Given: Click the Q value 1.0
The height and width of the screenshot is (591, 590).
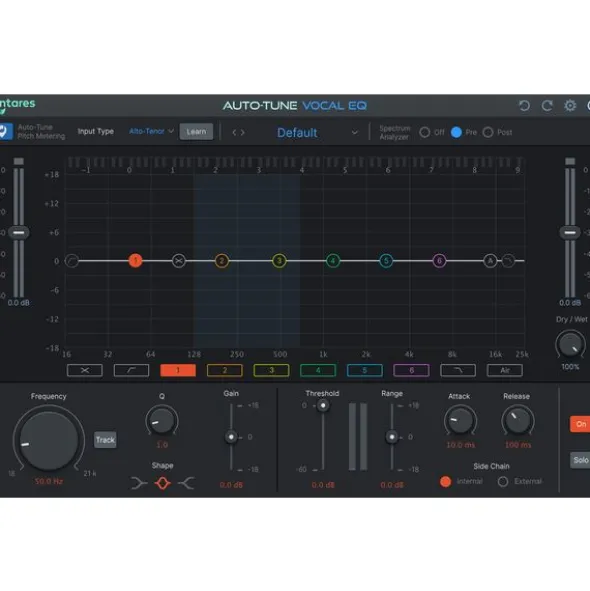Looking at the screenshot, I should (x=162, y=445).
